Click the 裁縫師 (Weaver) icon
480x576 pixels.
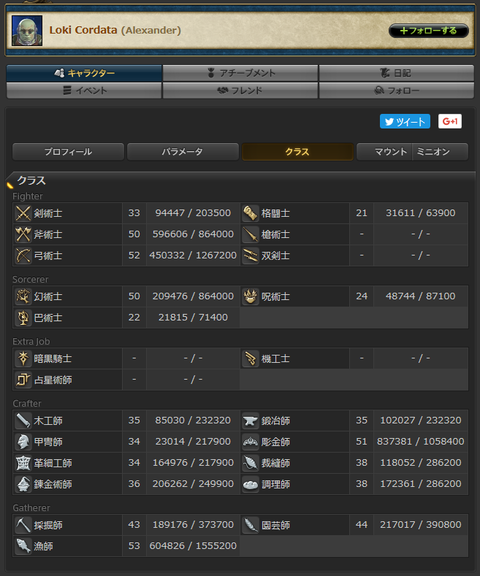click(250, 463)
